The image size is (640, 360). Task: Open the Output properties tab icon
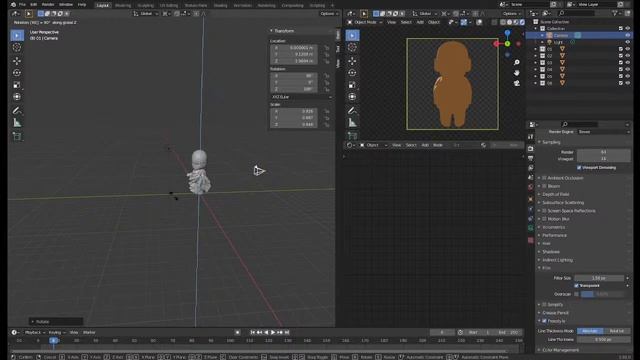click(x=531, y=158)
